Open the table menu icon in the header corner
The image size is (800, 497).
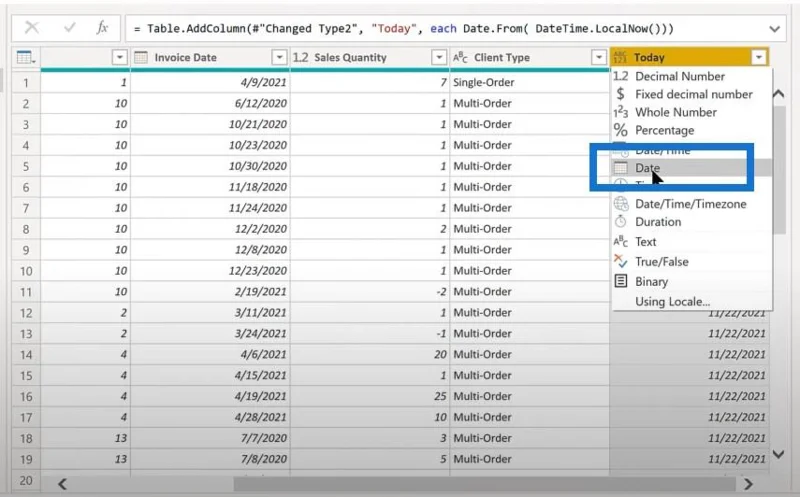(x=26, y=58)
